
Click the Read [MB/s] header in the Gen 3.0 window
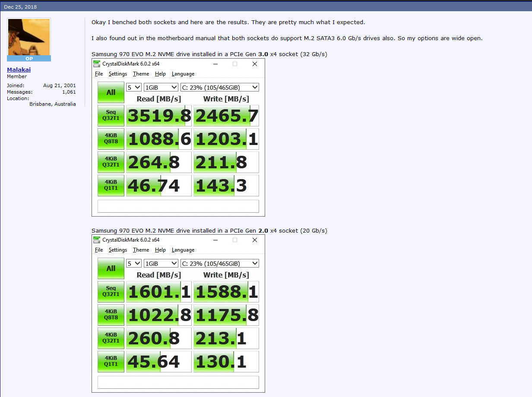159,99
